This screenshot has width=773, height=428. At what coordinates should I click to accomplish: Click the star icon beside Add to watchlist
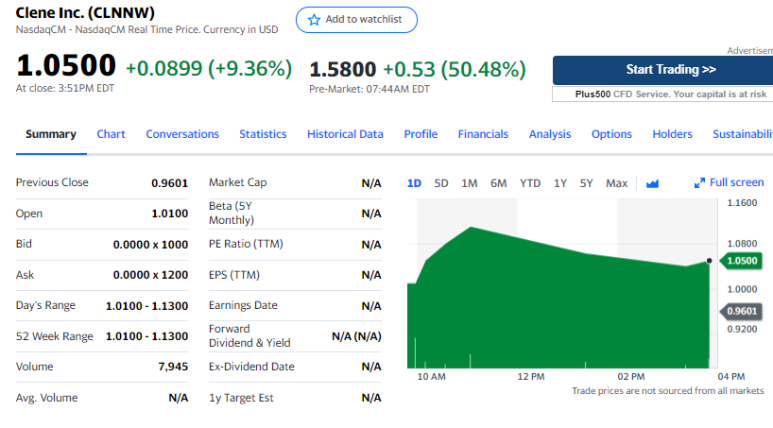[314, 20]
